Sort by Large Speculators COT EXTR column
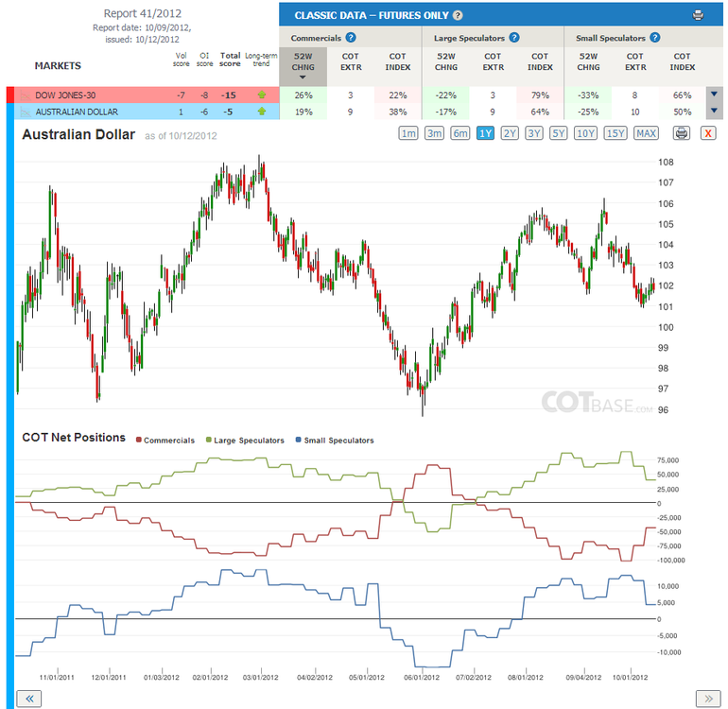Image resolution: width=728 pixels, height=709 pixels. click(x=493, y=61)
